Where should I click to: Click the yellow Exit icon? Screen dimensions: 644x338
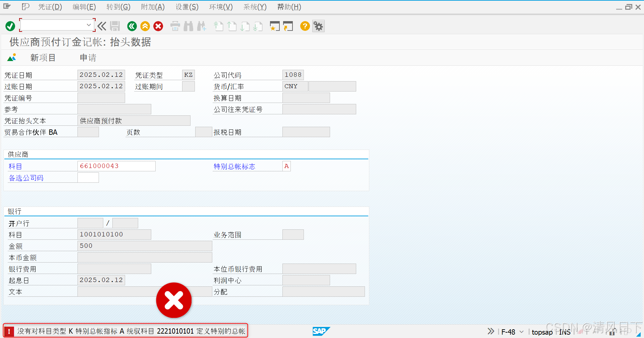(145, 26)
